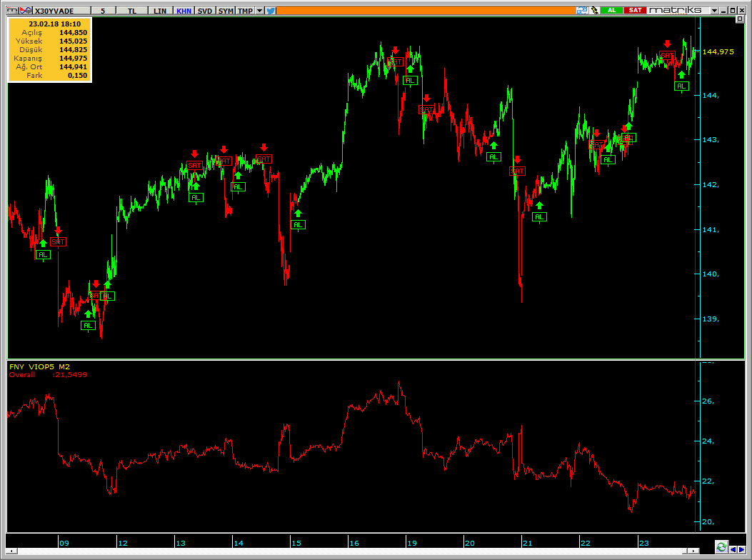Change the symbol field X30YVADE

pyautogui.click(x=62, y=11)
